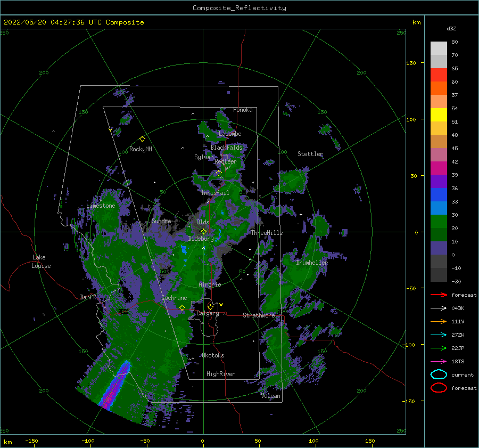479x448 pixels.
Task: Click the RockyMH location label
Action: pyautogui.click(x=141, y=149)
